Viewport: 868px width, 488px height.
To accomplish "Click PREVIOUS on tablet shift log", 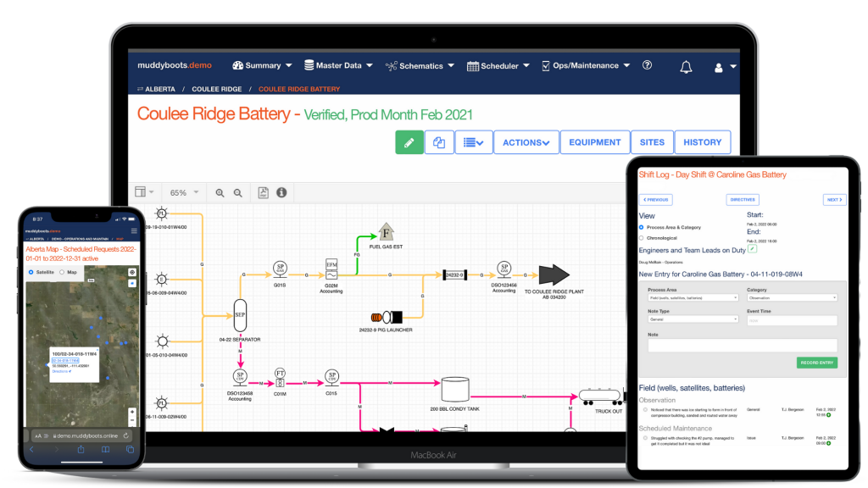I will pyautogui.click(x=656, y=200).
